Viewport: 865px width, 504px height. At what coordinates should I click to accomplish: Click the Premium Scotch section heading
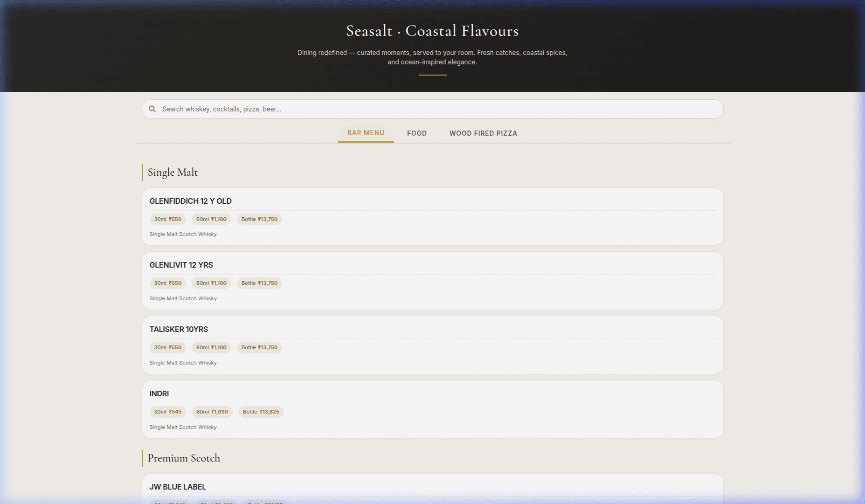pos(184,458)
